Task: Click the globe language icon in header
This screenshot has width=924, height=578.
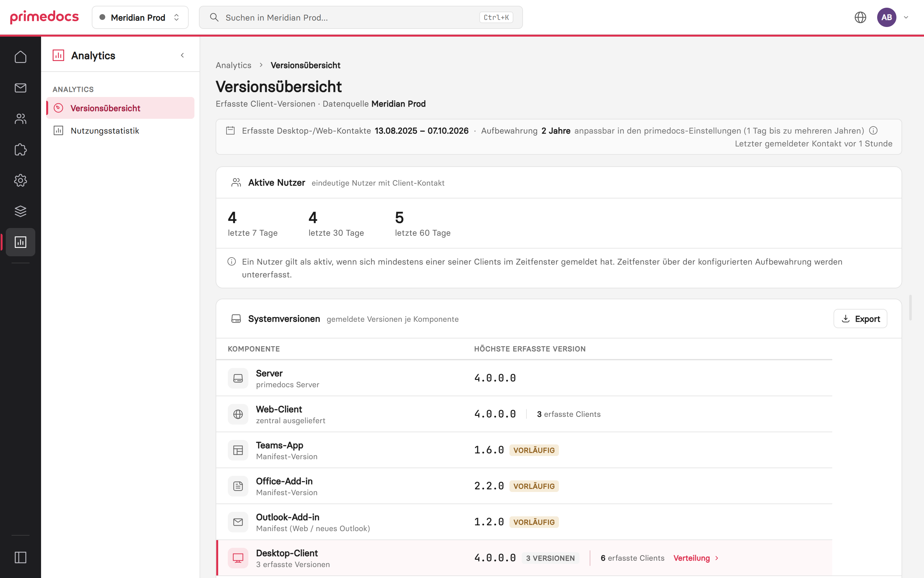Action: pyautogui.click(x=860, y=17)
